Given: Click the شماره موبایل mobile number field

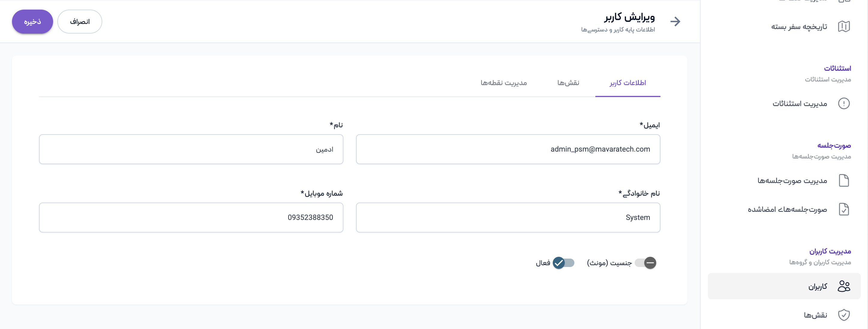Looking at the screenshot, I should [x=191, y=218].
